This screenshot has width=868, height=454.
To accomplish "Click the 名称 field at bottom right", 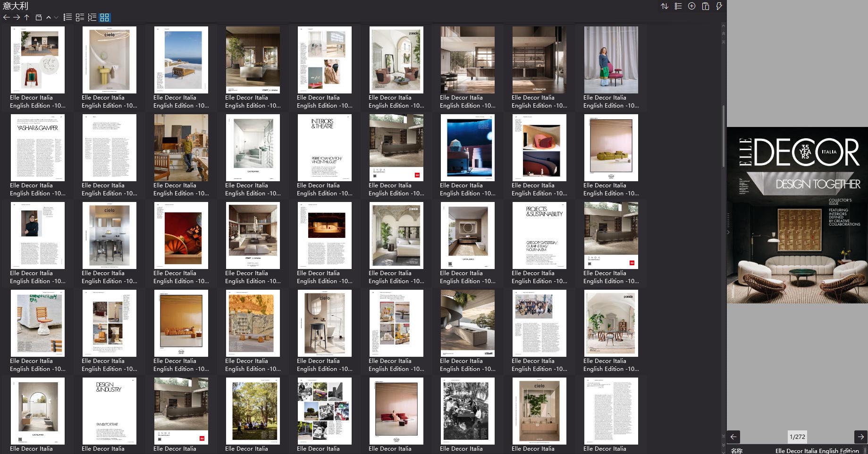I will click(x=738, y=451).
